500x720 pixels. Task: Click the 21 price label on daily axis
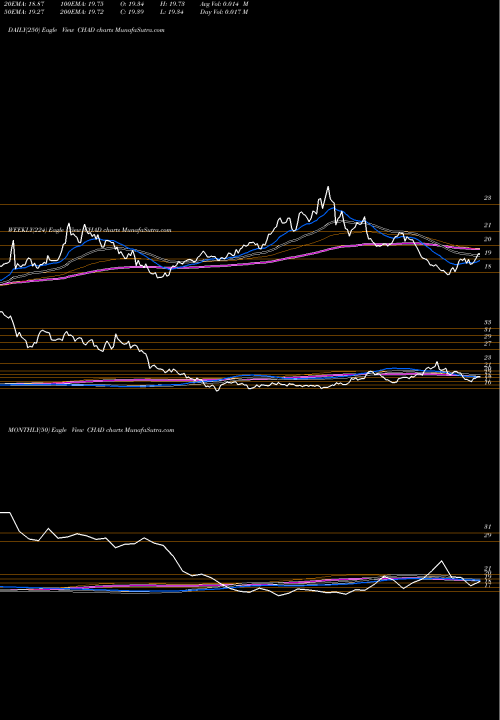pyautogui.click(x=487, y=225)
